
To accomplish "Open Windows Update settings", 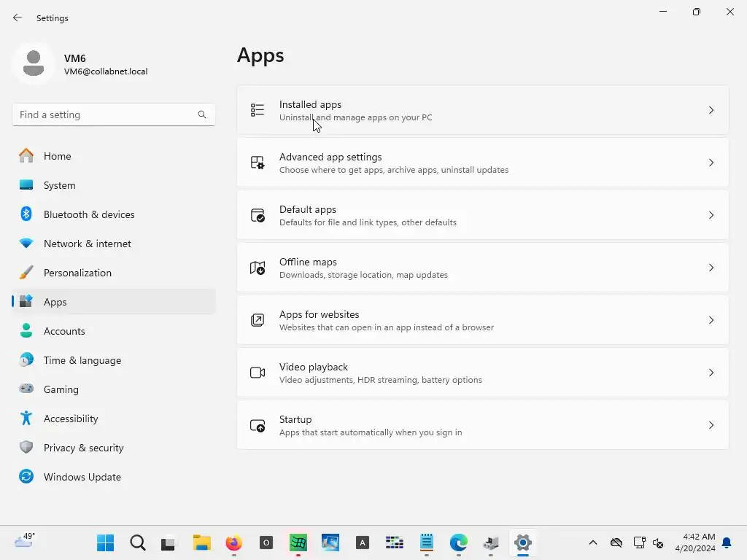I will point(113,477).
